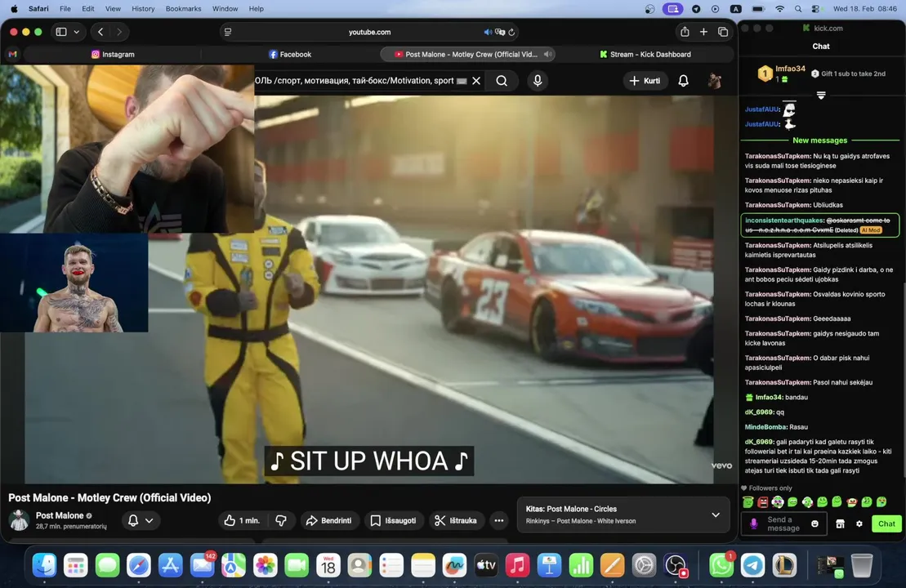Switch to Stream - Kick Dashboard tab
The width and height of the screenshot is (906, 588).
645,54
